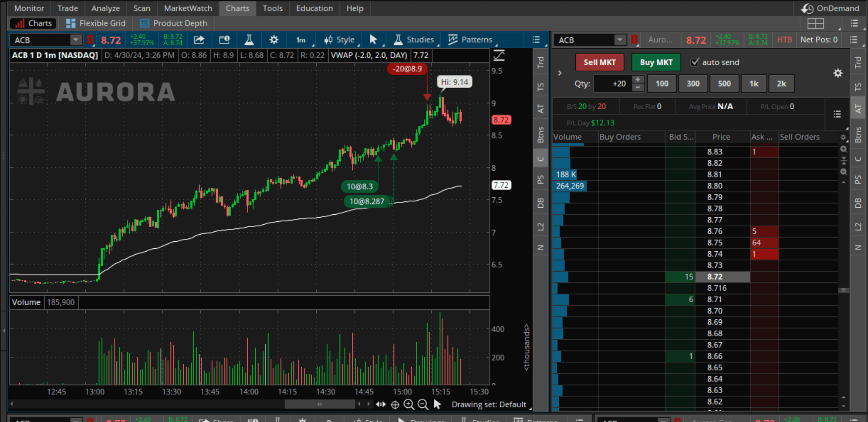
Task: Switch to the Product Depth subtab
Action: [x=174, y=23]
